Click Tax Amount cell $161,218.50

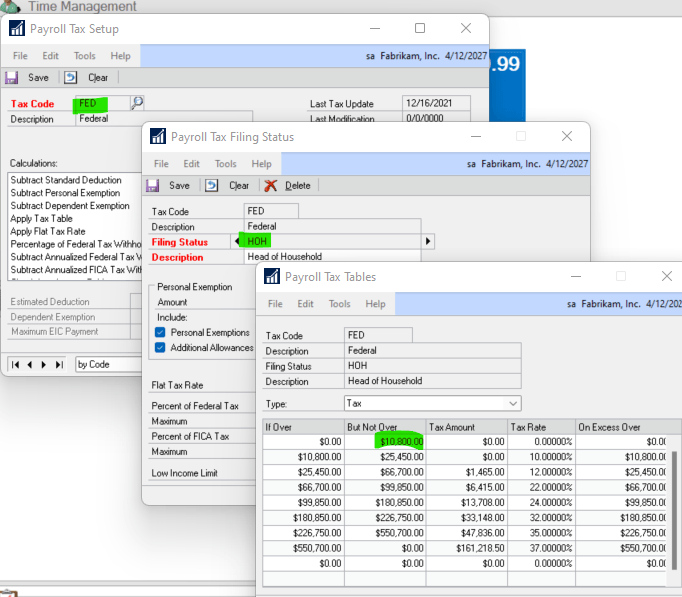pos(467,548)
